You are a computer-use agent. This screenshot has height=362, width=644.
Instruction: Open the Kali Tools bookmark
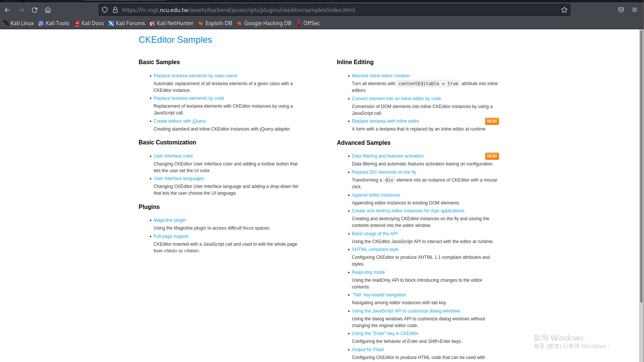(54, 23)
